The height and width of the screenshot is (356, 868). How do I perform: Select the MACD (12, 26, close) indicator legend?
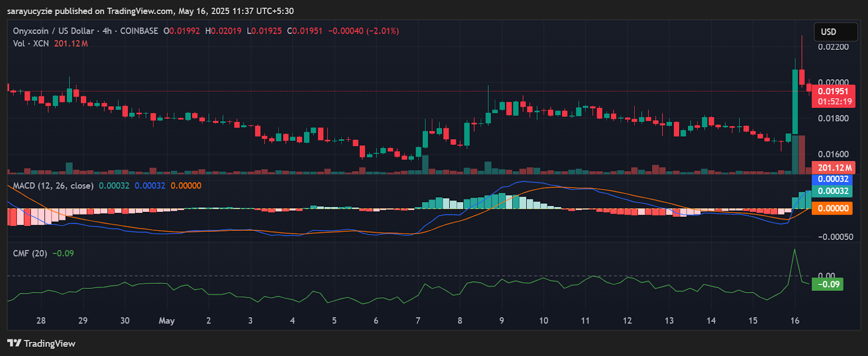[x=53, y=185]
